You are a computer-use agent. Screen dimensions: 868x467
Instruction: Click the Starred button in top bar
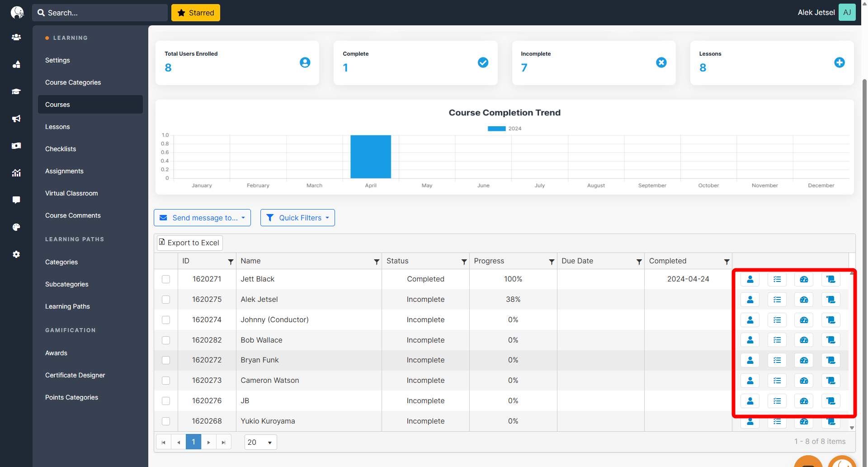point(196,13)
